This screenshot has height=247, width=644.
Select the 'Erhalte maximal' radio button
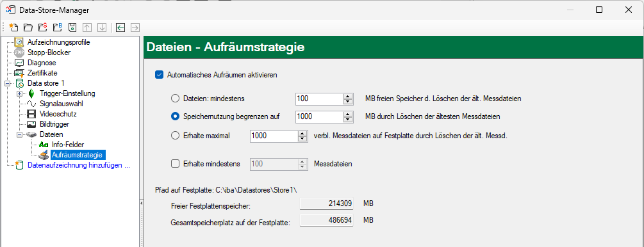(175, 136)
